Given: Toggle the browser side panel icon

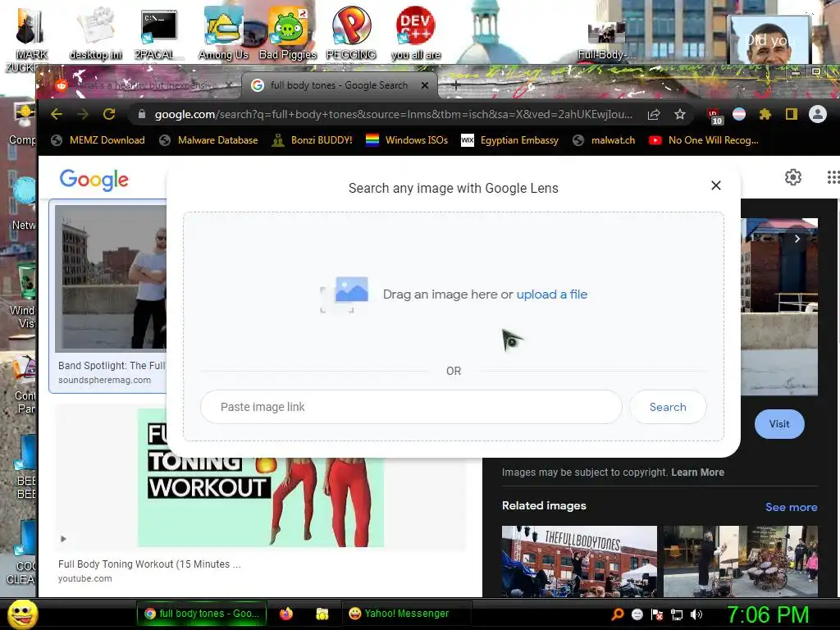Looking at the screenshot, I should point(792,114).
